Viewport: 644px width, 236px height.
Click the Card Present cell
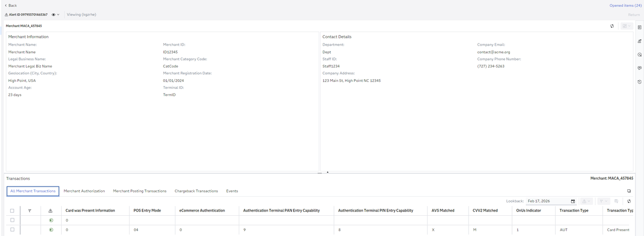(x=618, y=230)
